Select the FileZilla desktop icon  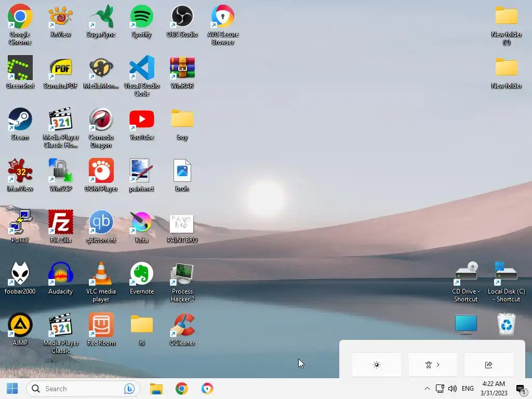(x=60, y=227)
